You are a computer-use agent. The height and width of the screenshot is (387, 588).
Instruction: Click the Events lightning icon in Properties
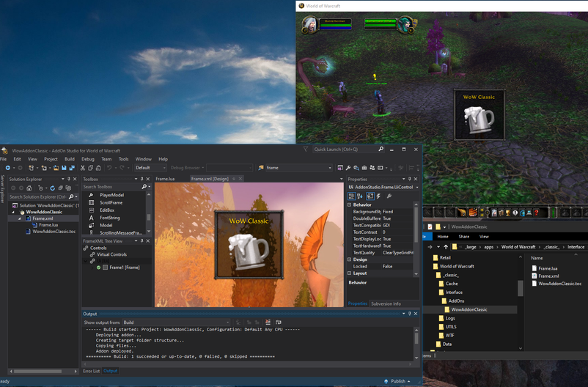[x=379, y=196]
